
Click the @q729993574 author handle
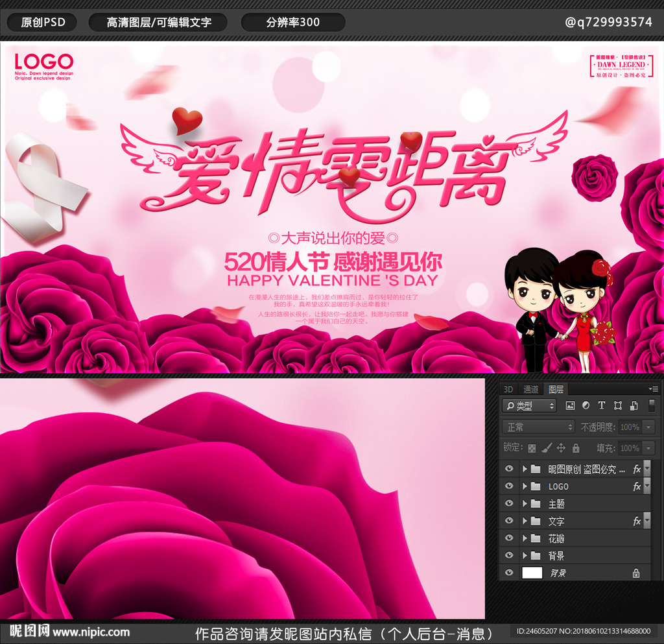pos(608,22)
